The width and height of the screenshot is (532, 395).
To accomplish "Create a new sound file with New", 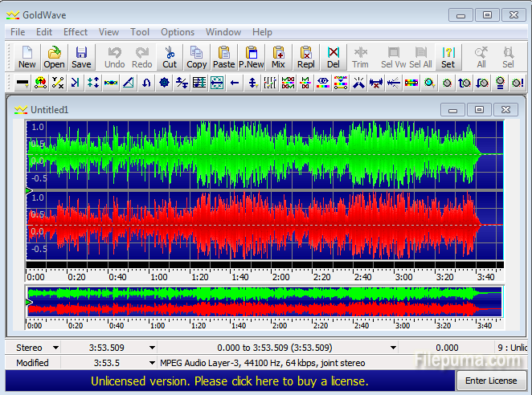I will (27, 56).
